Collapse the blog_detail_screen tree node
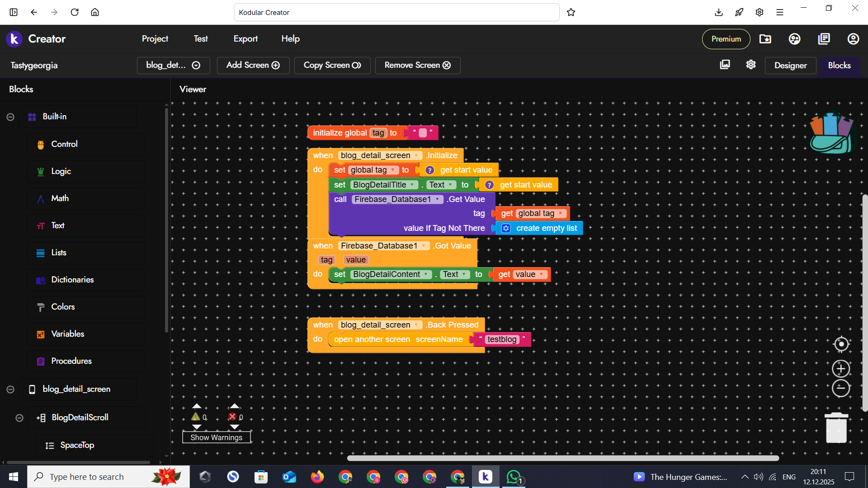The image size is (868, 488). coord(10,389)
